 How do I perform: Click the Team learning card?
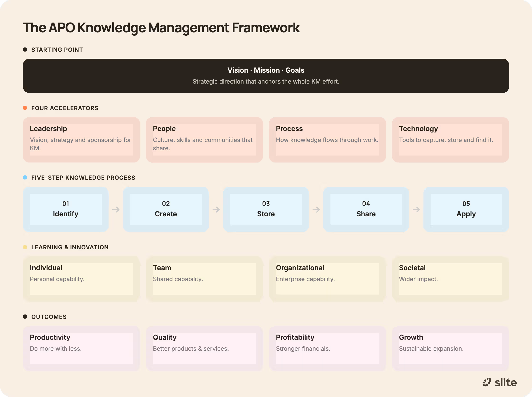204,279
